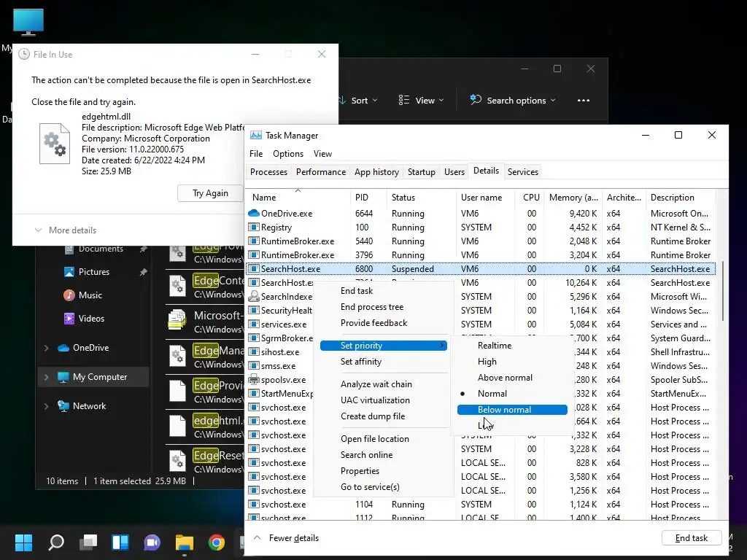Open Widgets from the taskbar

coord(120,542)
